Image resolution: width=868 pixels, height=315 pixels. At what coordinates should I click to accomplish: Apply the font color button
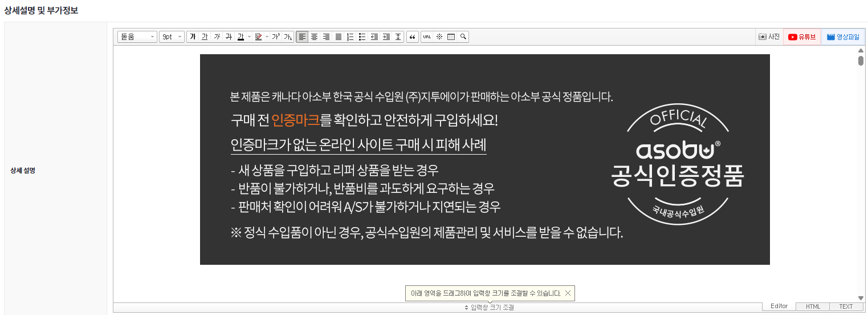click(241, 37)
